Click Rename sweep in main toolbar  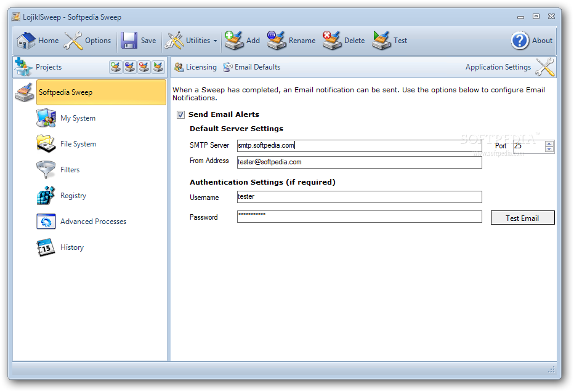(x=291, y=41)
